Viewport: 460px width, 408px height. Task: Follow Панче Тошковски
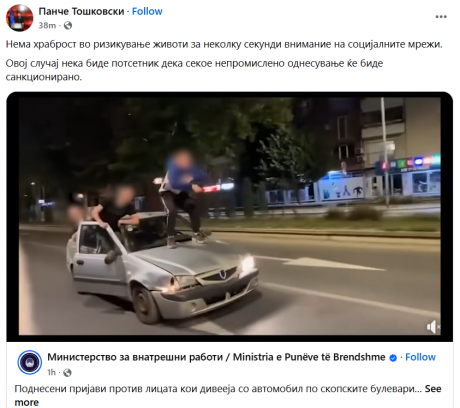point(147,11)
